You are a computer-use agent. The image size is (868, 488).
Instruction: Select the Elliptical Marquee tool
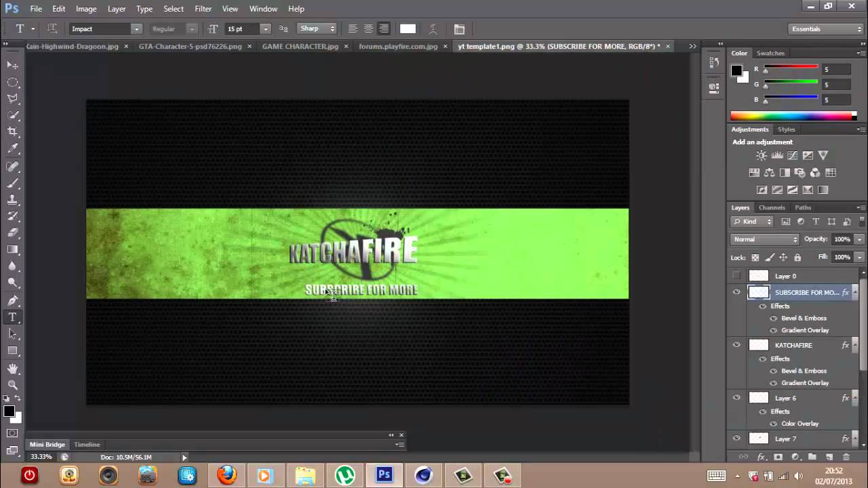(12, 82)
